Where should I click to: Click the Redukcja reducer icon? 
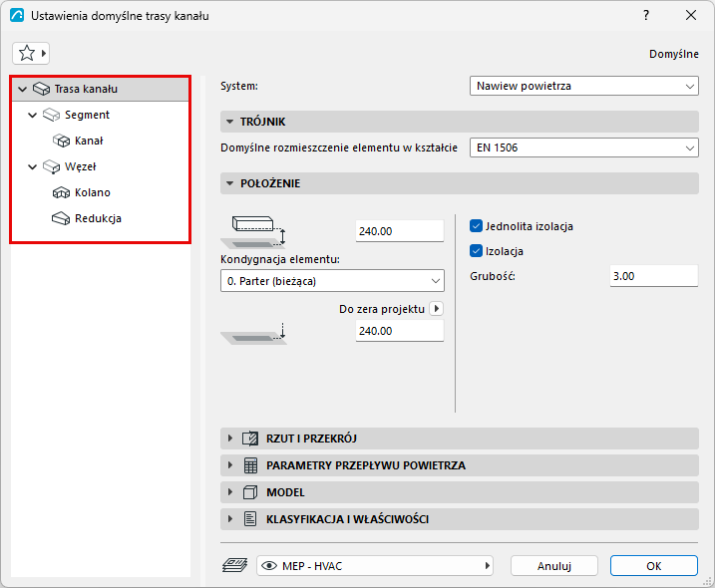61,219
